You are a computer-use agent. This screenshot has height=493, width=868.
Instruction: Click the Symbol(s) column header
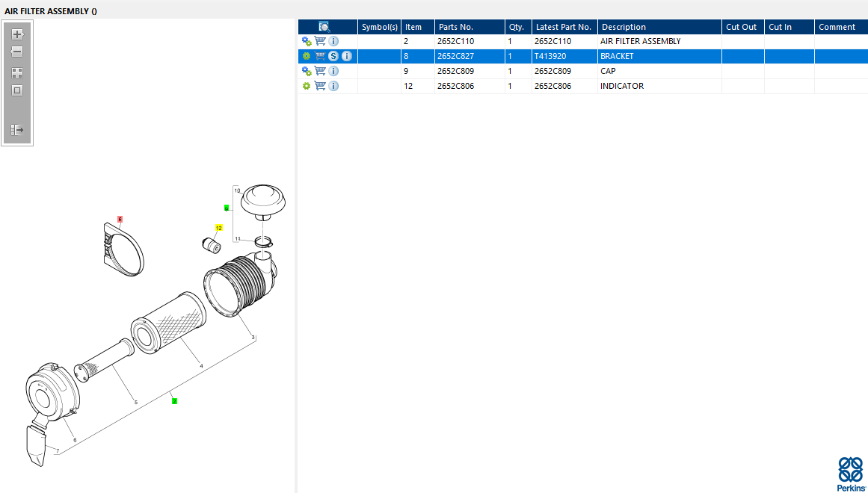380,27
